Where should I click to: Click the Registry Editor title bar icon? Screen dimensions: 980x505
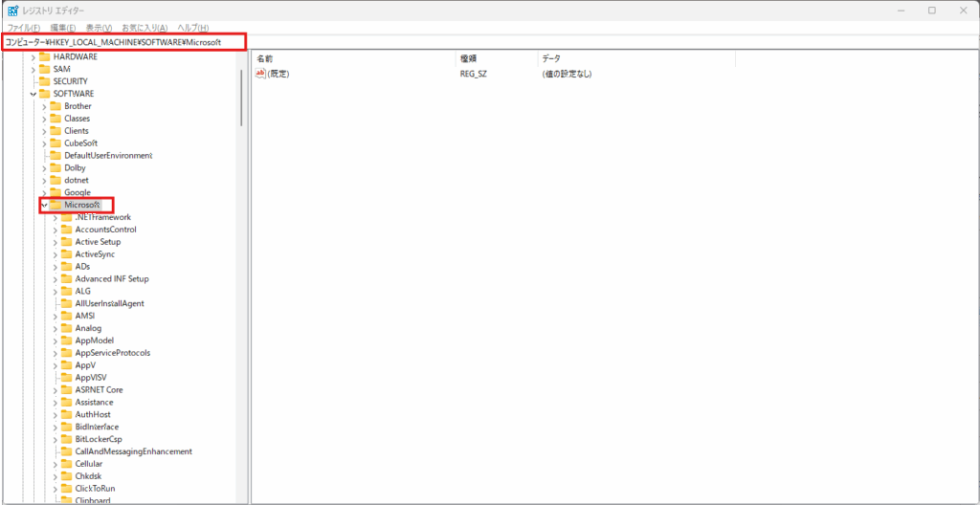(12, 11)
